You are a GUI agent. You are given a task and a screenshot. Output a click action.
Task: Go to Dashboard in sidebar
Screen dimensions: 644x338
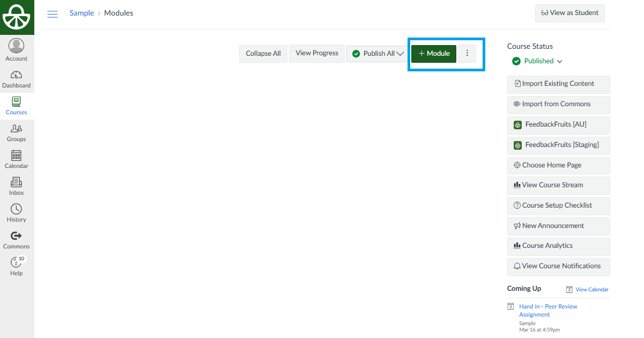click(17, 79)
